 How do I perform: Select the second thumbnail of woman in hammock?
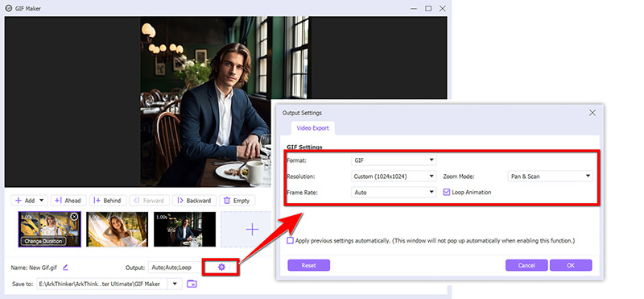(x=117, y=229)
